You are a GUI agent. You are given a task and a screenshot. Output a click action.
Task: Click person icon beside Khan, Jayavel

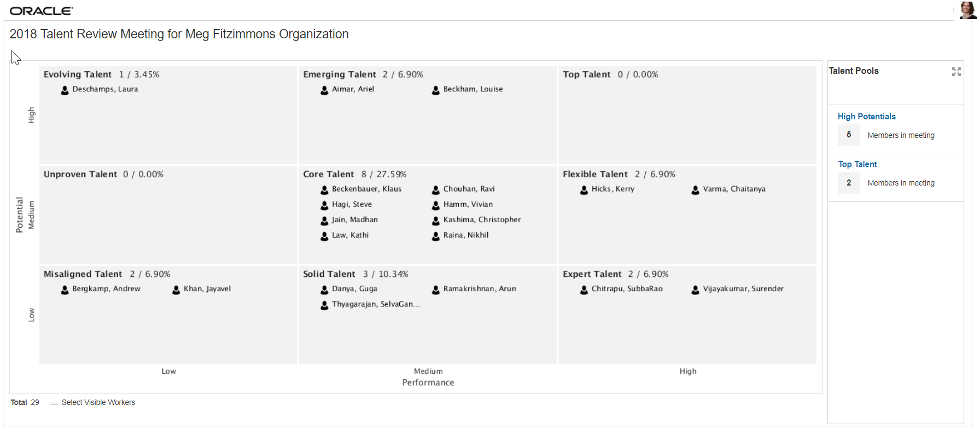tap(176, 290)
